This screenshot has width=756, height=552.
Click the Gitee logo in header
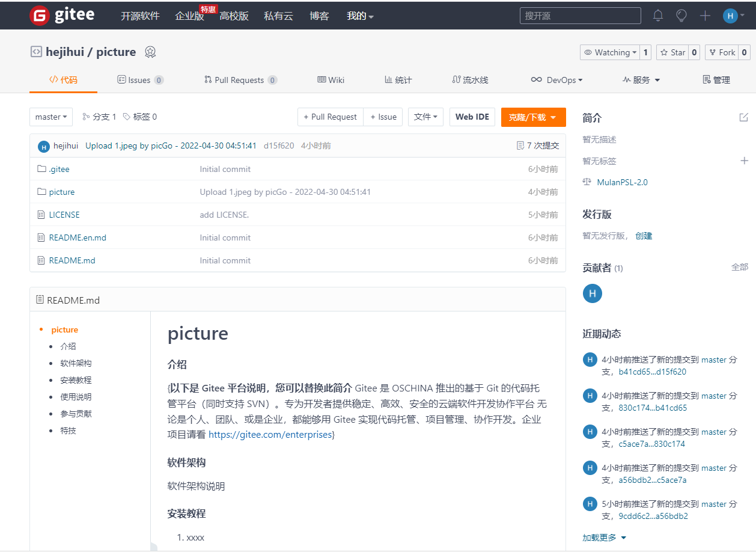click(x=62, y=16)
